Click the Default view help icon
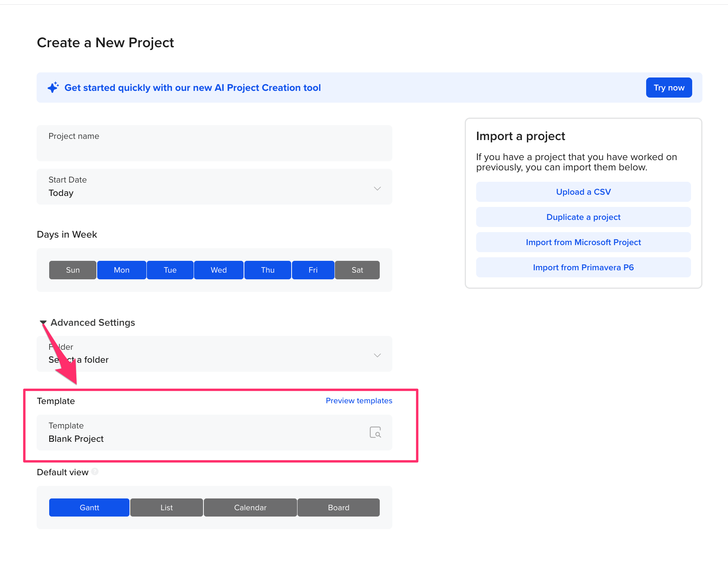The height and width of the screenshot is (561, 728). click(x=95, y=471)
